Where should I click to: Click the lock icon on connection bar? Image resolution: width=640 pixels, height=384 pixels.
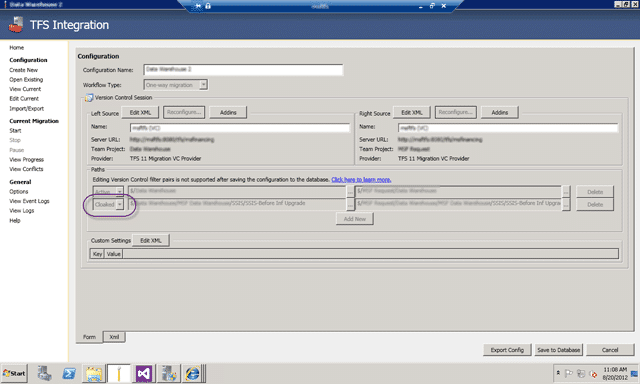[x=208, y=6]
